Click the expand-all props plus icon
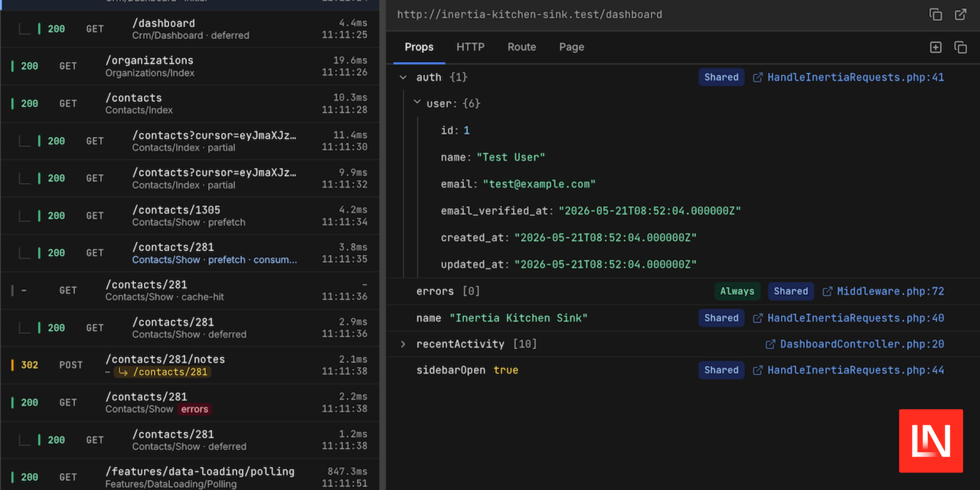 (935, 47)
